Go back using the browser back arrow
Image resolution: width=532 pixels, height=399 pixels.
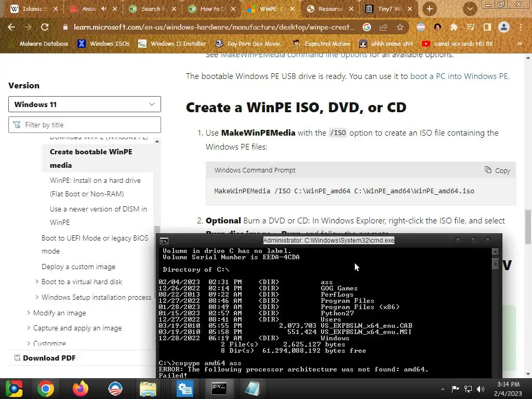pos(11,27)
